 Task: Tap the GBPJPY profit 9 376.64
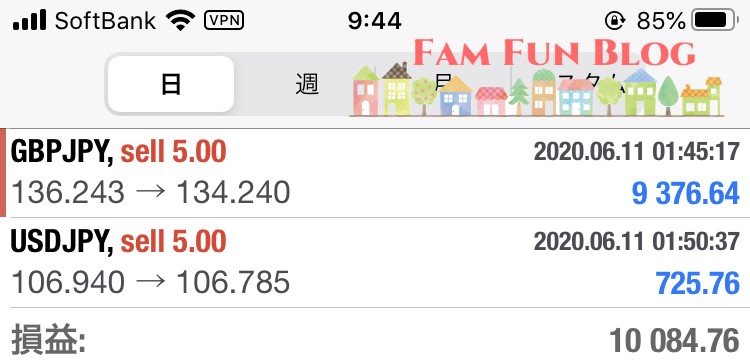coord(685,194)
